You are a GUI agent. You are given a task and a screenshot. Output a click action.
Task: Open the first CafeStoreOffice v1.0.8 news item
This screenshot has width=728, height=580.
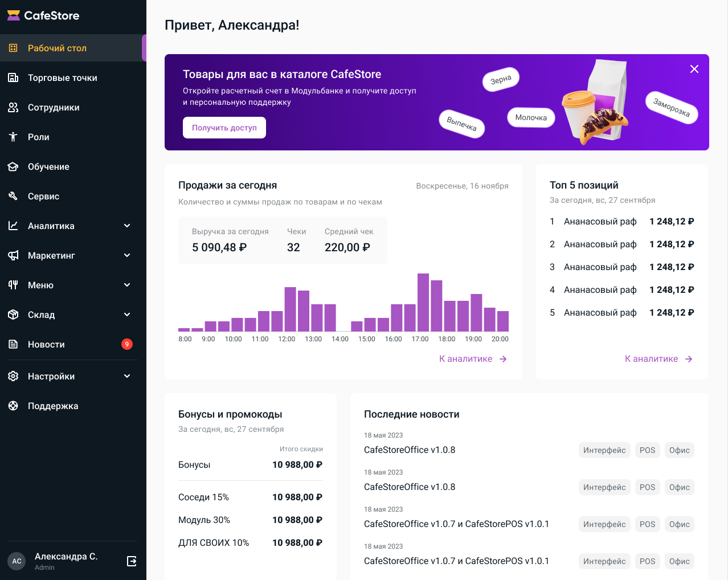[410, 450]
